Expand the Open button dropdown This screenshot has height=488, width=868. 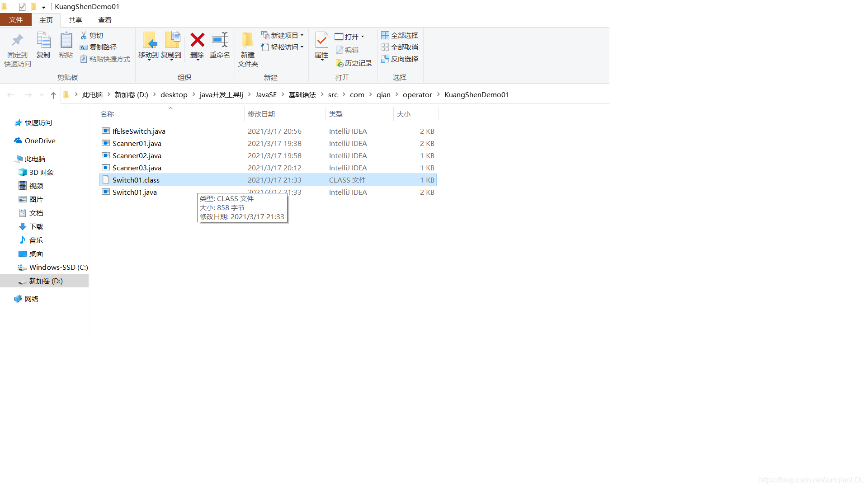point(363,37)
